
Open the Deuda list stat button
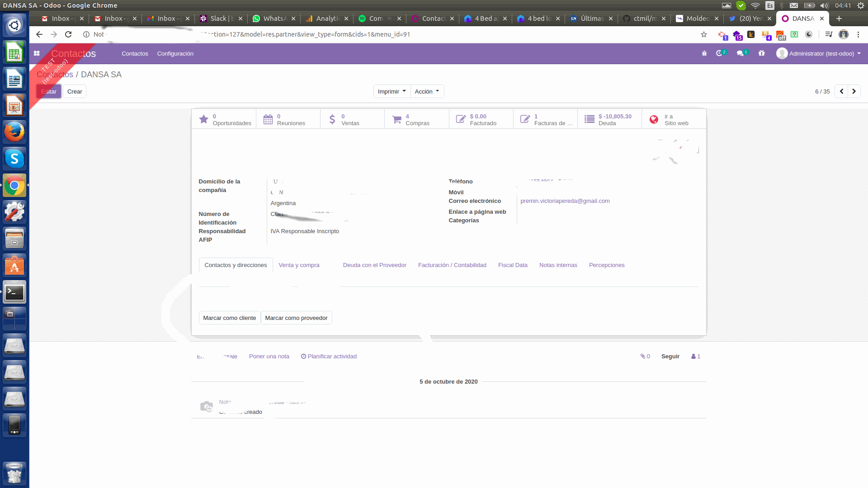coord(609,119)
